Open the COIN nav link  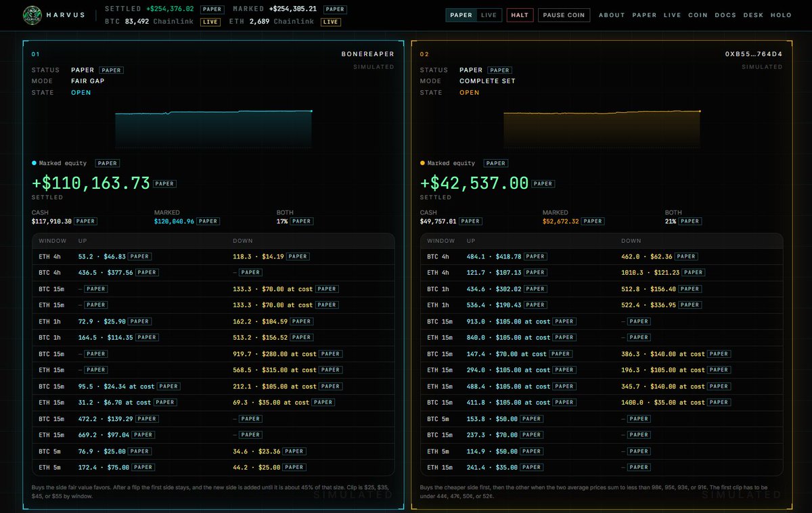[x=698, y=15]
